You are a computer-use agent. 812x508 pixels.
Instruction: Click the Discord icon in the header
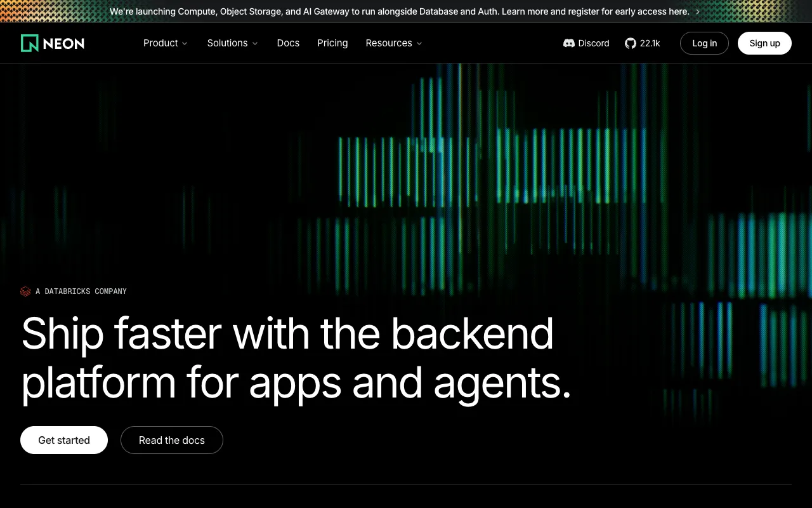[569, 43]
